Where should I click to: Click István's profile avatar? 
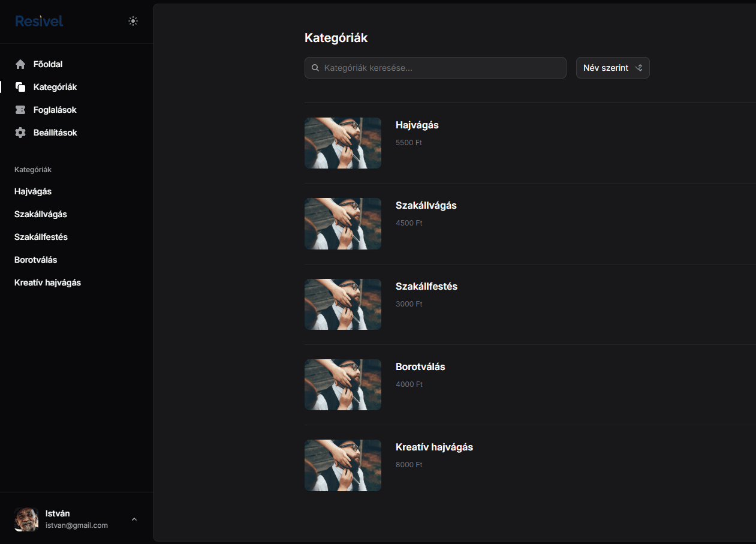26,519
